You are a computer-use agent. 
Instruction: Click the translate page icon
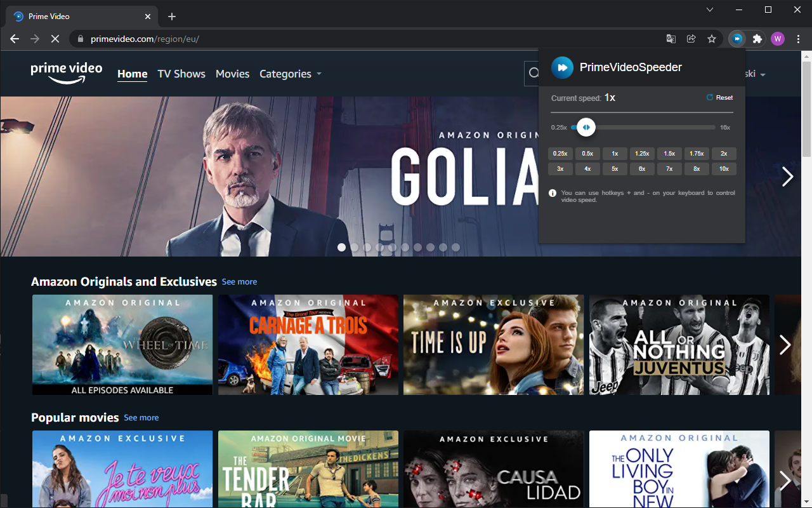[671, 39]
